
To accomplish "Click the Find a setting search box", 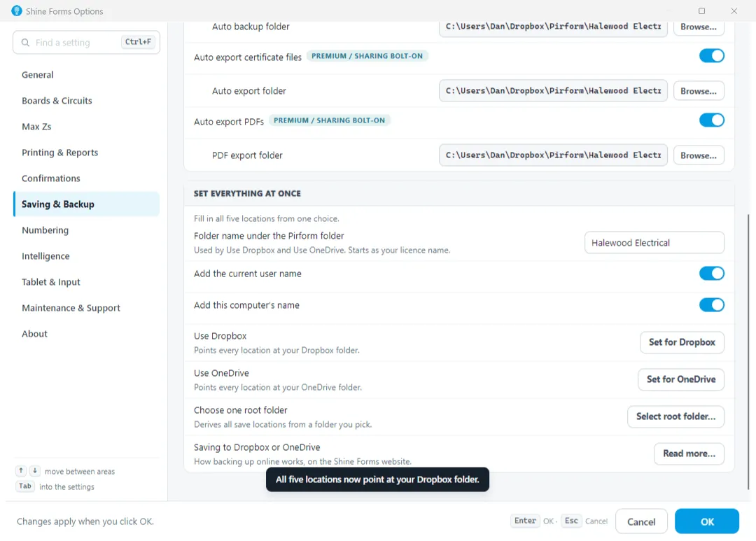I will 86,43.
